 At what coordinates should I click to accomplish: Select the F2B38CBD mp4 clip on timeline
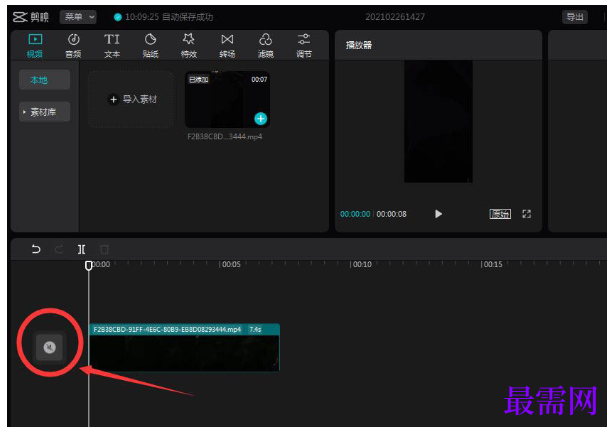pos(184,347)
